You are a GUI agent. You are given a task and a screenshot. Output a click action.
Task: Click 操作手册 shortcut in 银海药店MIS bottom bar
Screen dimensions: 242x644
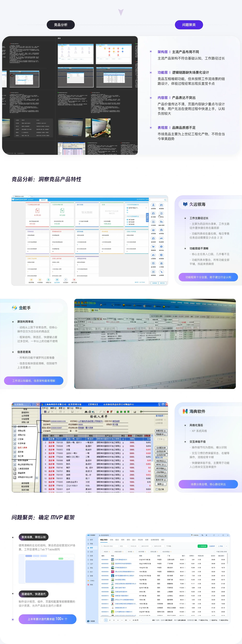pos(74,280)
